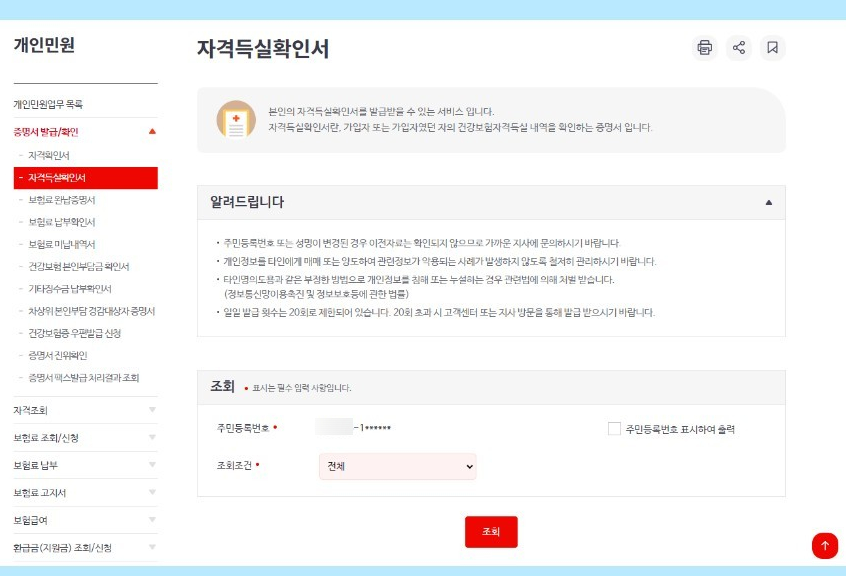Viewport: 846px width, 576px height.
Task: Expand the 보험료 납부 sidebar section
Action: click(x=45, y=464)
